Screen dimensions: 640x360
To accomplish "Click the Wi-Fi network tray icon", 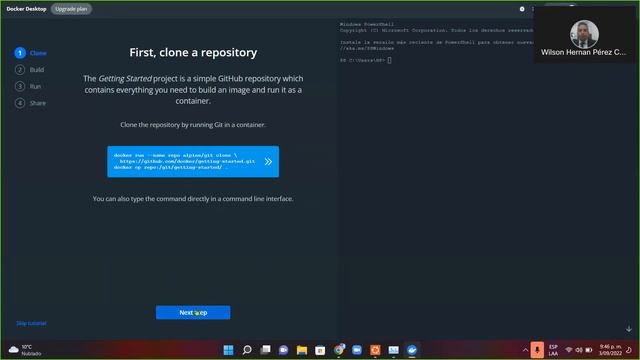I will (569, 350).
